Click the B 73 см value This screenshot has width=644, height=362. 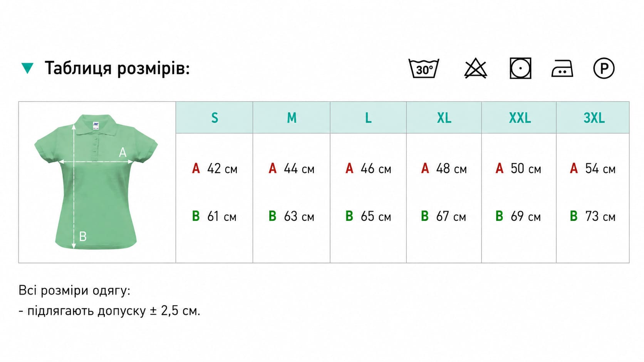point(593,216)
